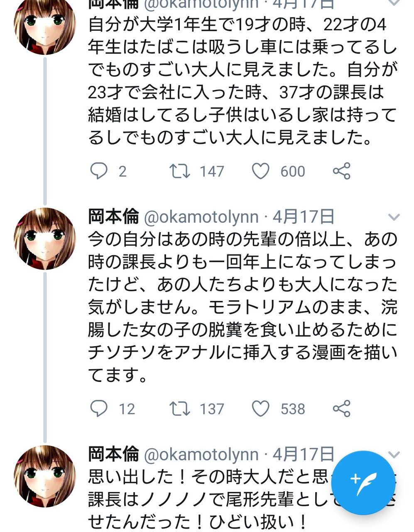The height and width of the screenshot is (532, 414).
Task: Tap the @okamotolynn handle above 今の自分は
Action: (x=201, y=217)
